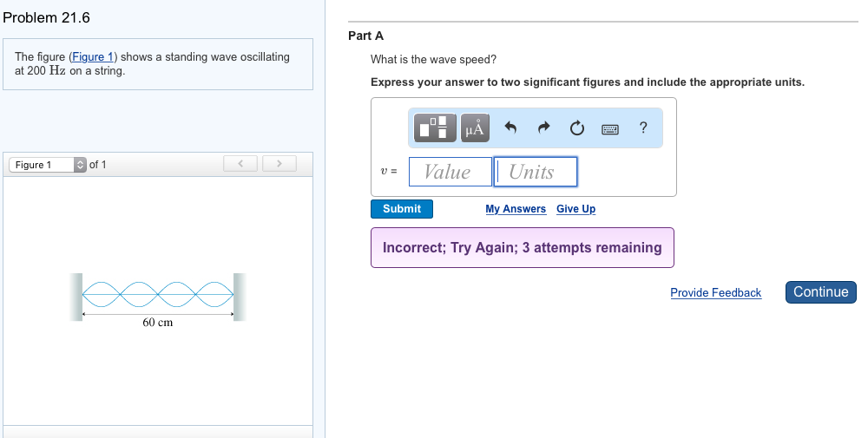Click the question mark help icon
Viewport: 868px width, 438px height.
(642, 127)
